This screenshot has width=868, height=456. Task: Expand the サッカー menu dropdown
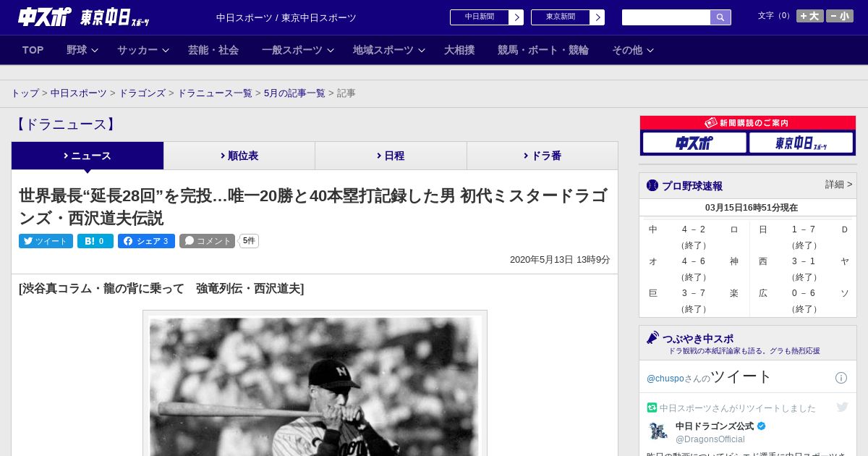click(143, 50)
